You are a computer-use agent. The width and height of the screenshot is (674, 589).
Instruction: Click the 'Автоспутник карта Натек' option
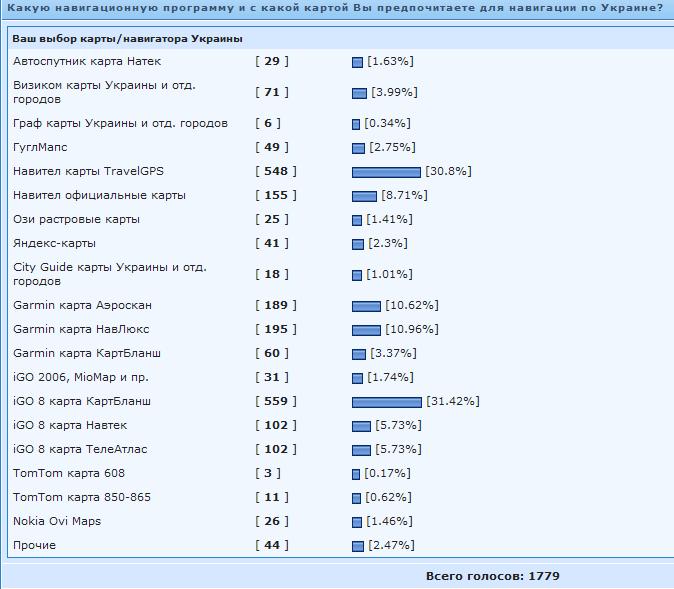81,61
